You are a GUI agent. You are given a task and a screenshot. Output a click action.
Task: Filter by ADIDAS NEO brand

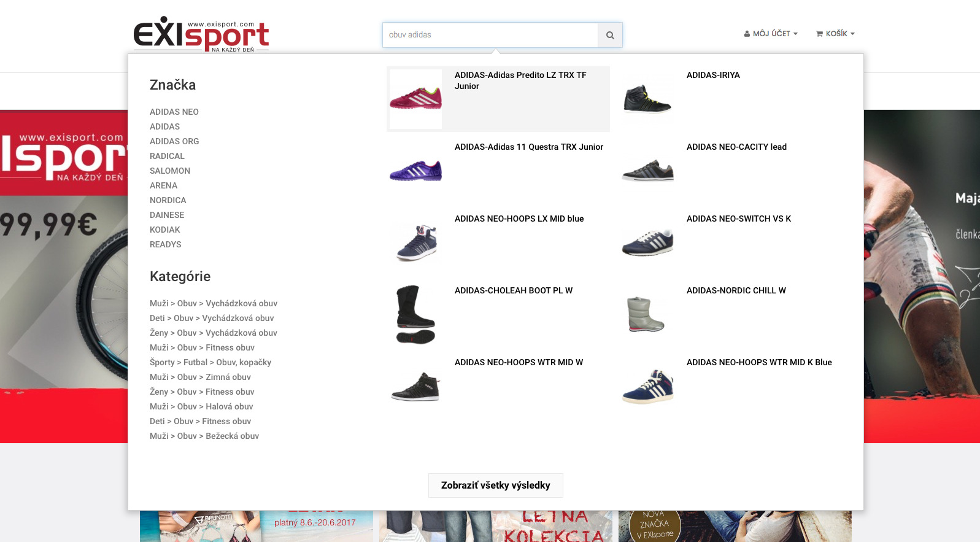coord(174,112)
